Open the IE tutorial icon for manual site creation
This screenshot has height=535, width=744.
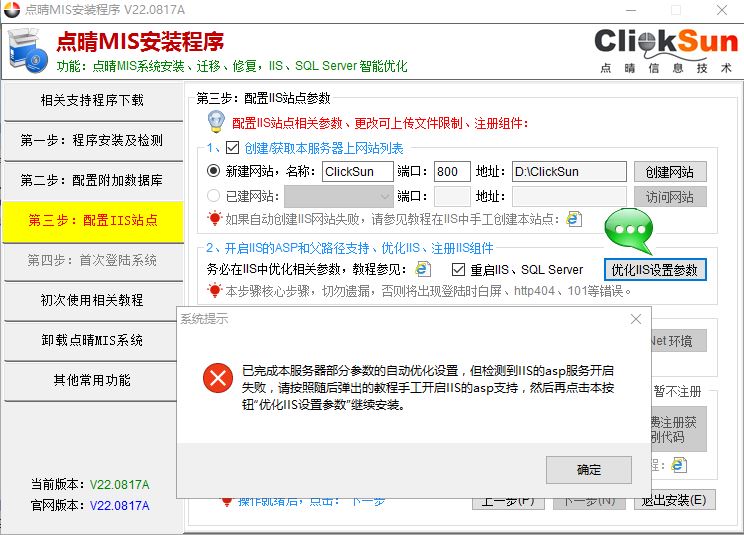click(x=574, y=218)
